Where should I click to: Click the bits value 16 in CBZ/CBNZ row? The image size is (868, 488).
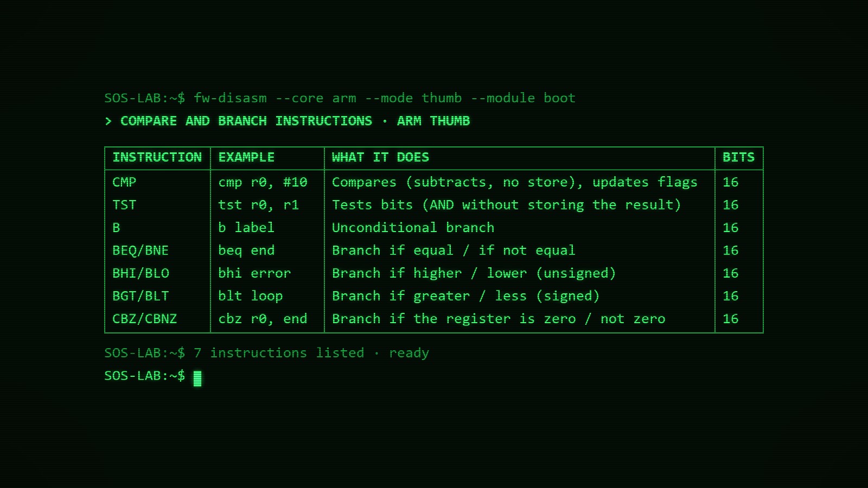click(730, 319)
